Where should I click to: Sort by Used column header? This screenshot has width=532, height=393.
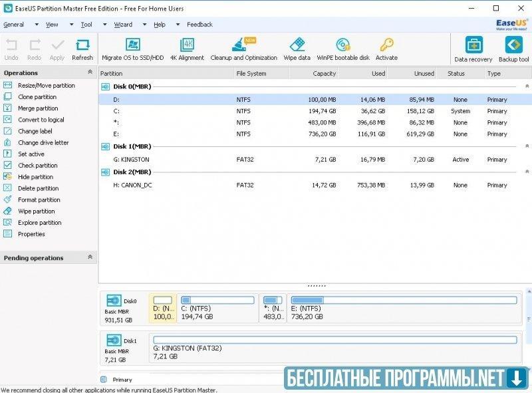(362, 73)
